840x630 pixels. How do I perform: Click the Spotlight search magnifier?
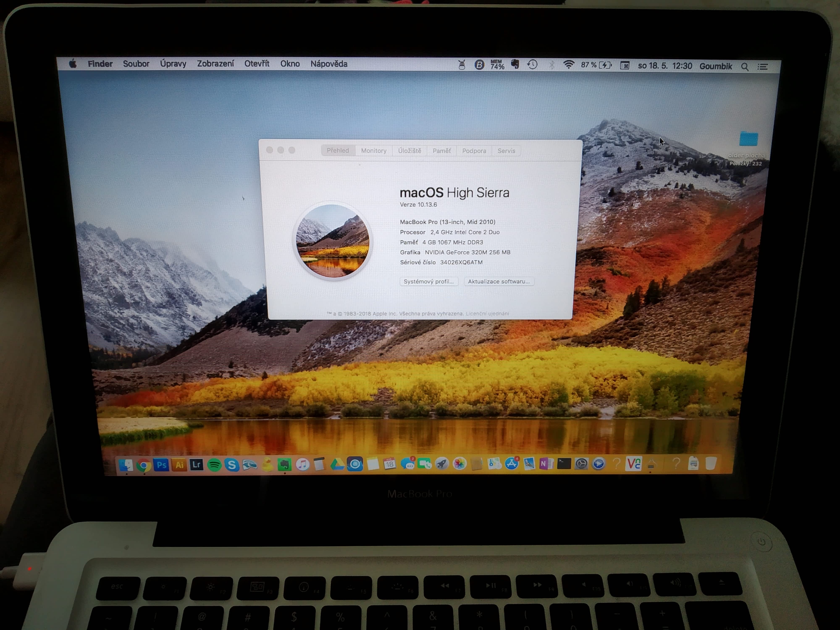745,67
